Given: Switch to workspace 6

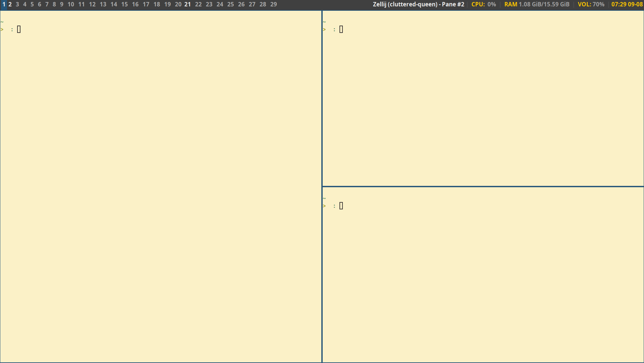Looking at the screenshot, I should [40, 4].
